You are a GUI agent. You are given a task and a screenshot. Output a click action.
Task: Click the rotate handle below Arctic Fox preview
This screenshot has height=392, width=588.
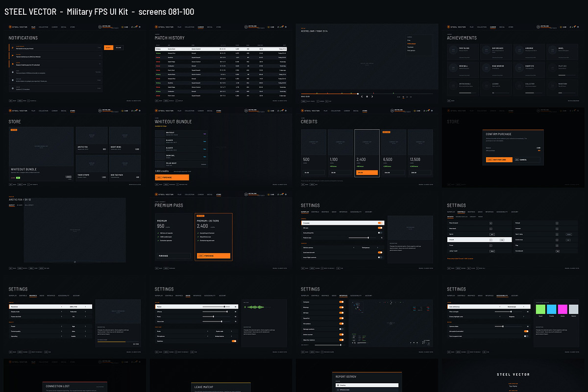pos(74,262)
